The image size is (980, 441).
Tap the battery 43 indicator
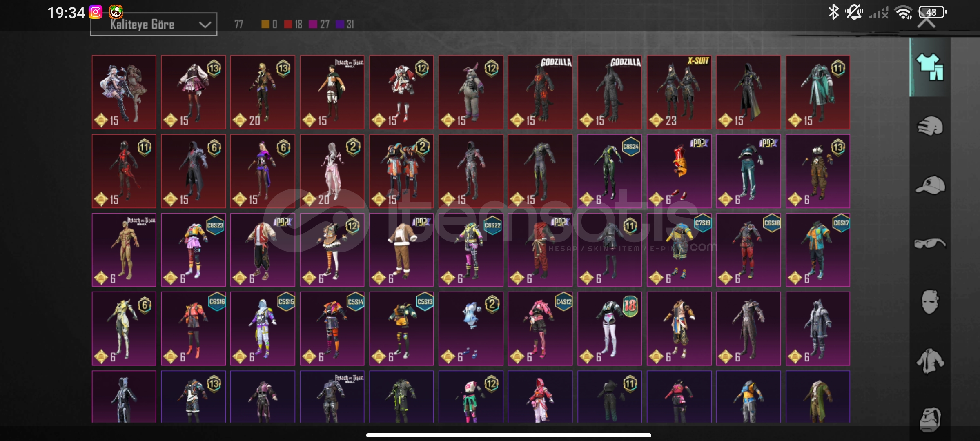(x=933, y=12)
